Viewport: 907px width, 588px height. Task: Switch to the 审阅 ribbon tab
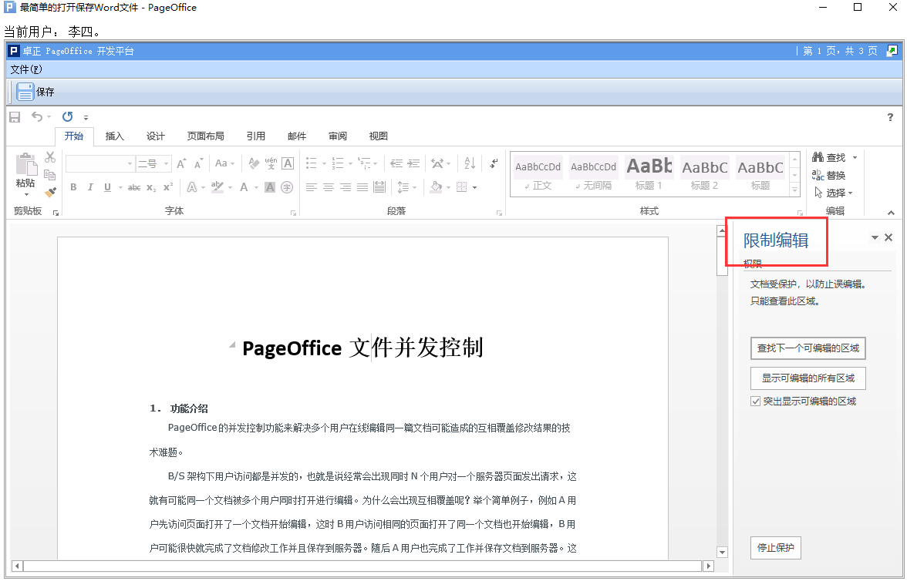(338, 136)
